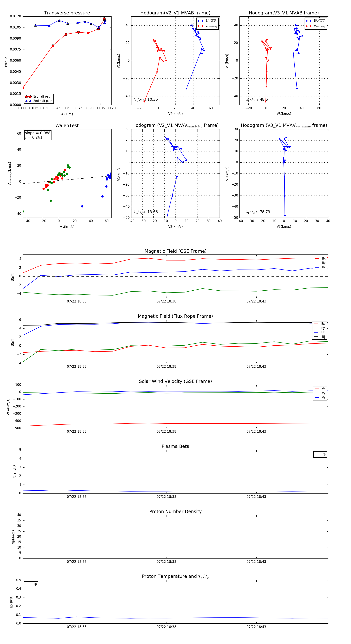This screenshot has height=644, width=351.
Task: Click the 'Plasma Beta' panel title
Action: point(175,447)
